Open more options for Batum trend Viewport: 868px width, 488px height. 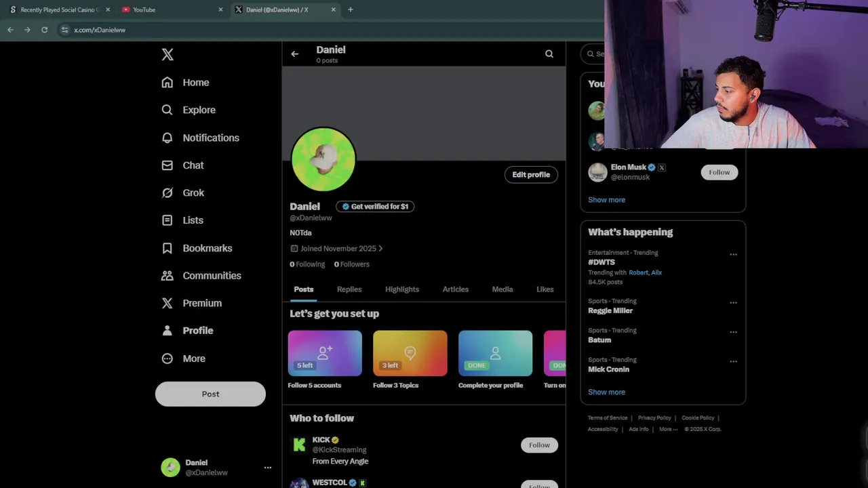[x=733, y=332]
